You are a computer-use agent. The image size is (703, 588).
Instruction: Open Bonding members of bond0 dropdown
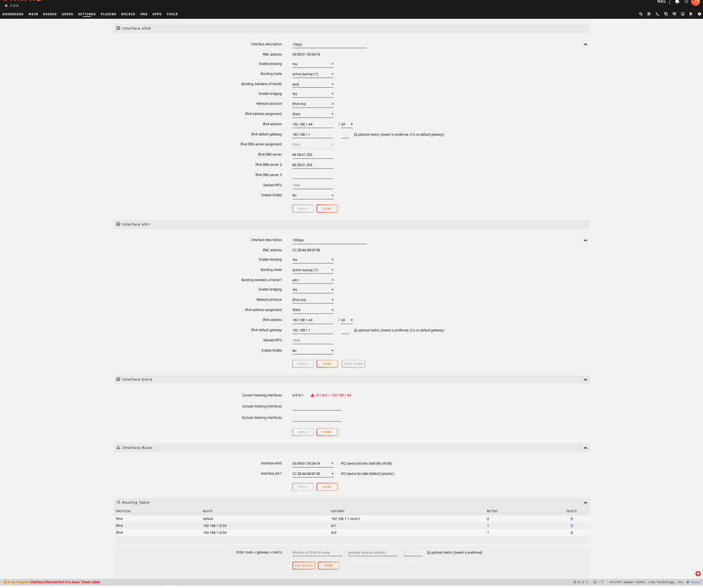coord(313,84)
